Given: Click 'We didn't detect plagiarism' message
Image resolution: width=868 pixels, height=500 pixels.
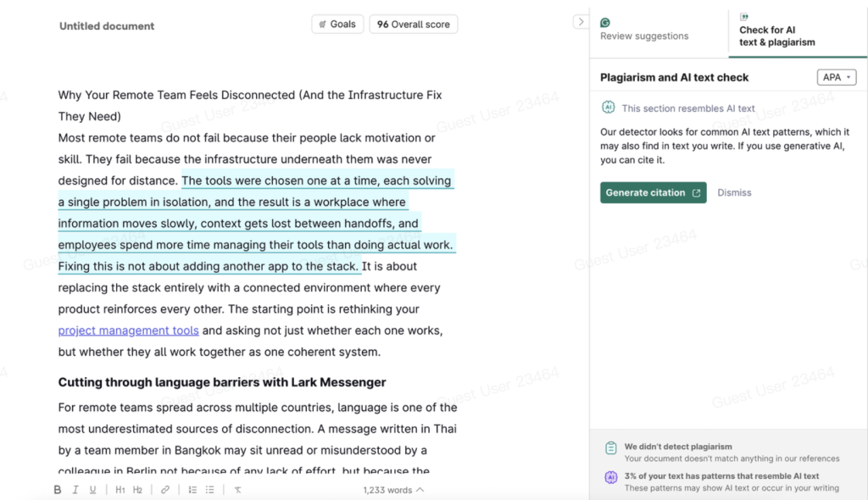Looking at the screenshot, I should [678, 447].
